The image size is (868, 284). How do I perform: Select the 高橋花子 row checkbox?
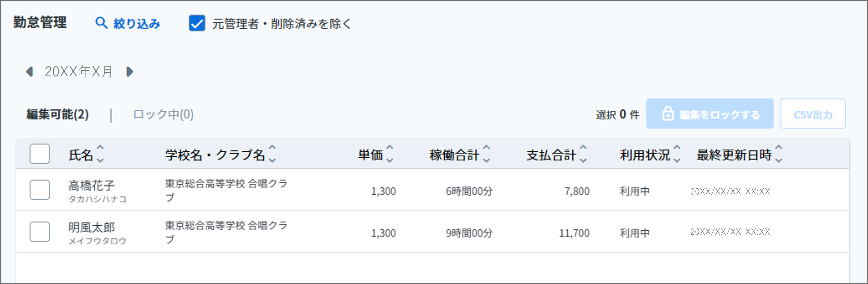(x=40, y=190)
